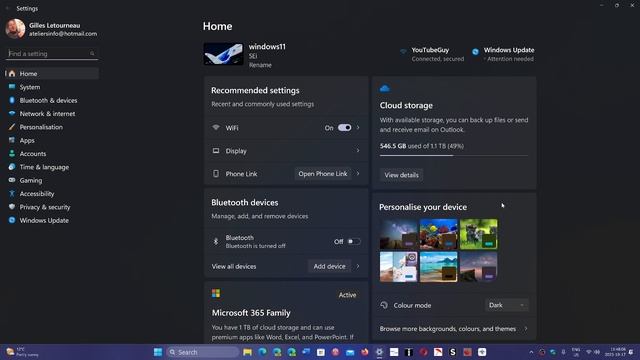Click View details under Cloud storage
This screenshot has height=360, width=640.
401,175
